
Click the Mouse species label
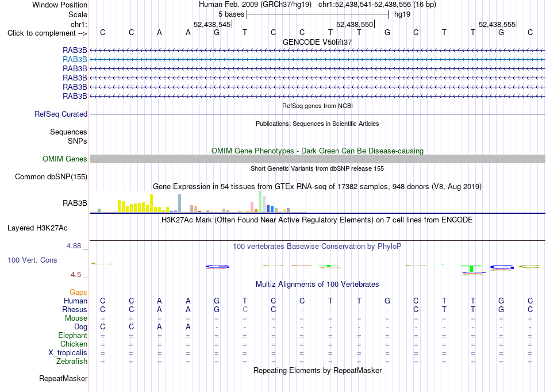coord(76,318)
